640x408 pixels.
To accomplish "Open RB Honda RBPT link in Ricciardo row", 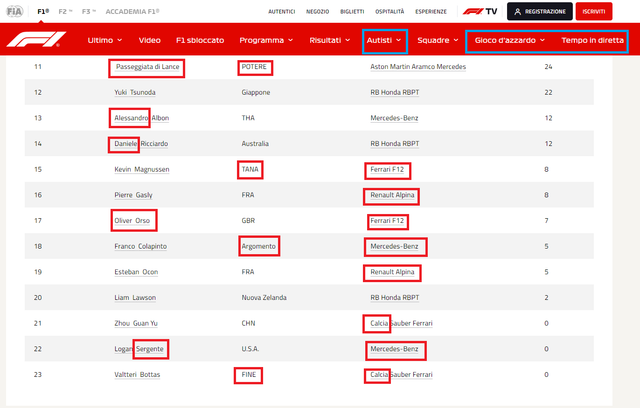I will coord(395,144).
